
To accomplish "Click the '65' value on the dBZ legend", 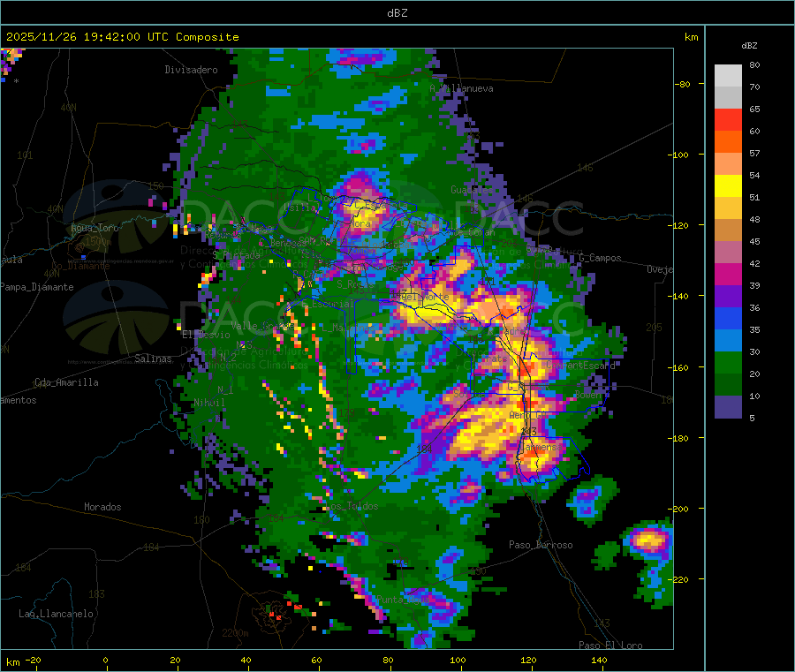I will [x=754, y=109].
